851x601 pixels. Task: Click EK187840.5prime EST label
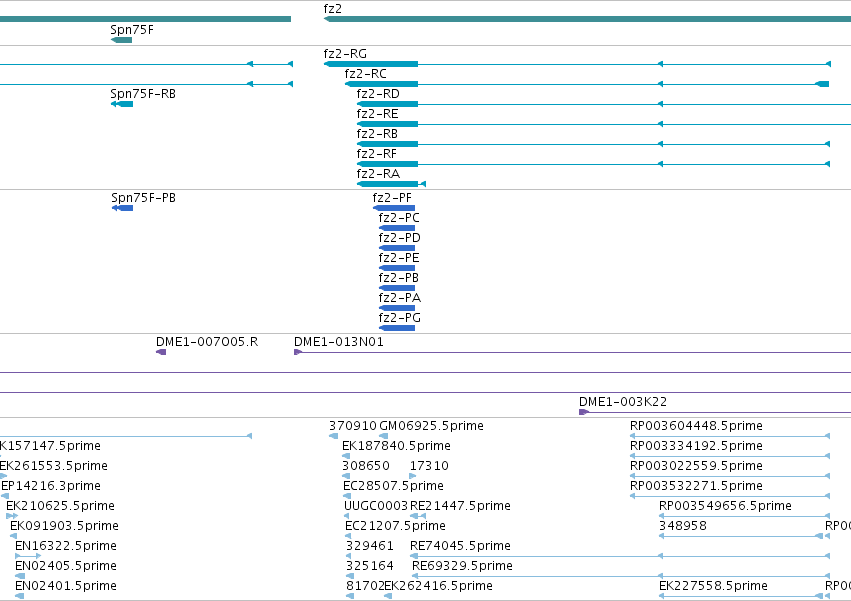(x=396, y=446)
